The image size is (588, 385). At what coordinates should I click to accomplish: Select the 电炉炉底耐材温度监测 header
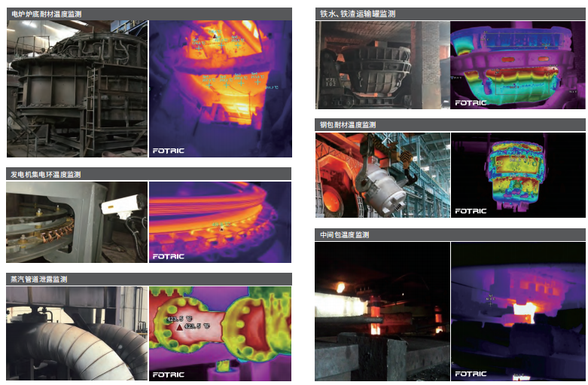click(x=47, y=14)
